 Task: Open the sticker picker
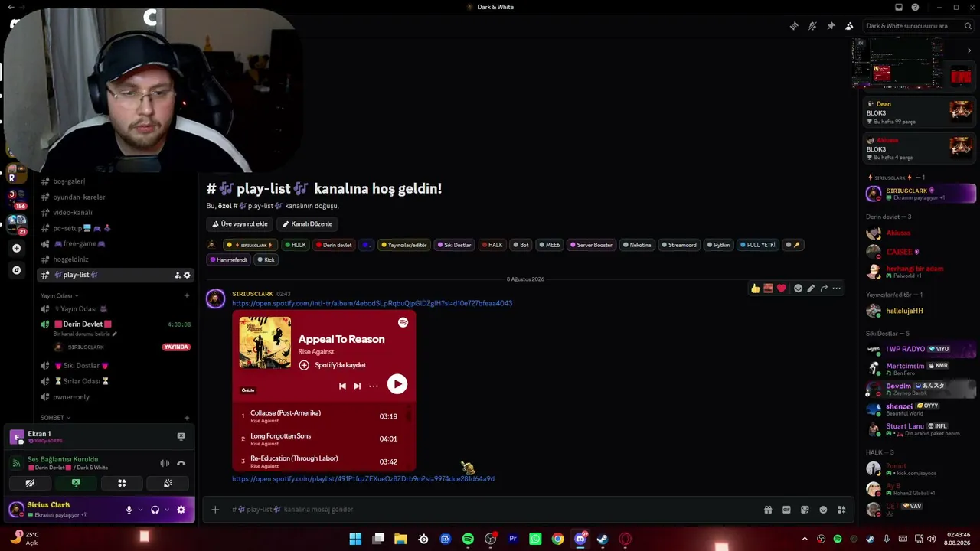tap(805, 510)
